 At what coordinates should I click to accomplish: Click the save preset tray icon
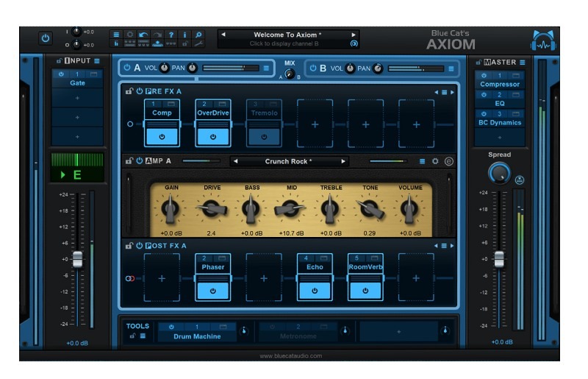tap(157, 44)
